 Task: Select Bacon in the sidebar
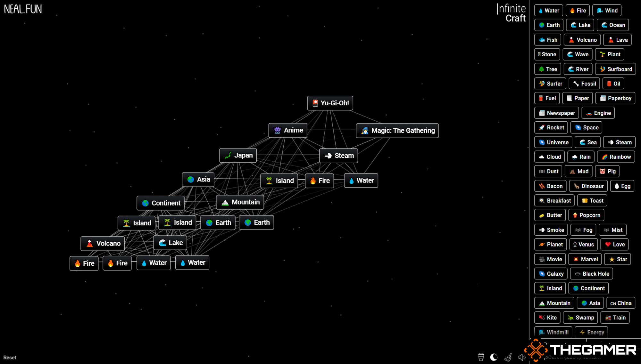tap(550, 186)
